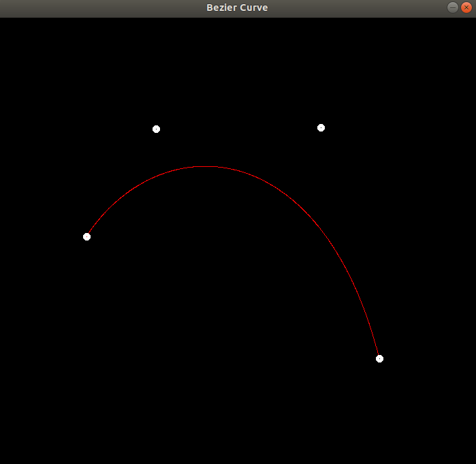This screenshot has height=464, width=476.
Task: Select the upper-left Bezier control point
Action: (156, 129)
